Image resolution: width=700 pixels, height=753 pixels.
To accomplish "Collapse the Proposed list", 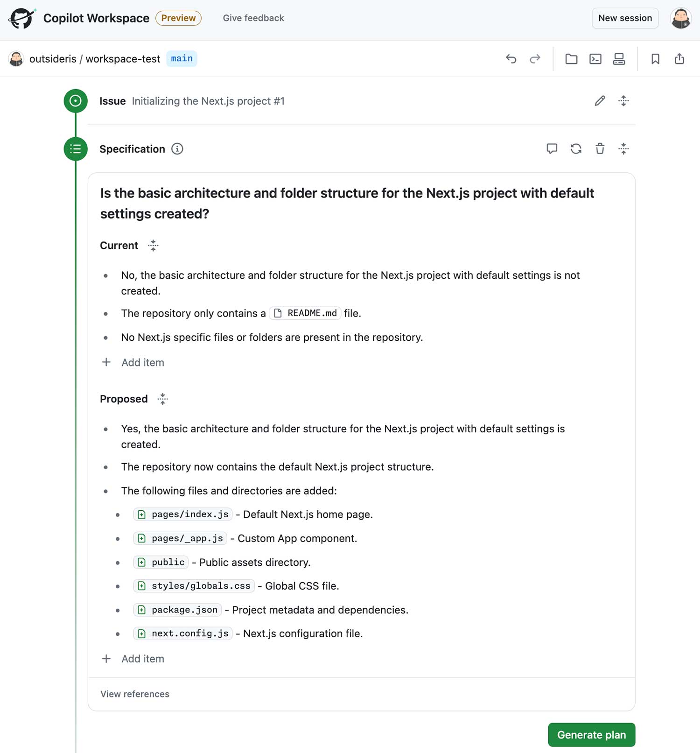I will 162,399.
